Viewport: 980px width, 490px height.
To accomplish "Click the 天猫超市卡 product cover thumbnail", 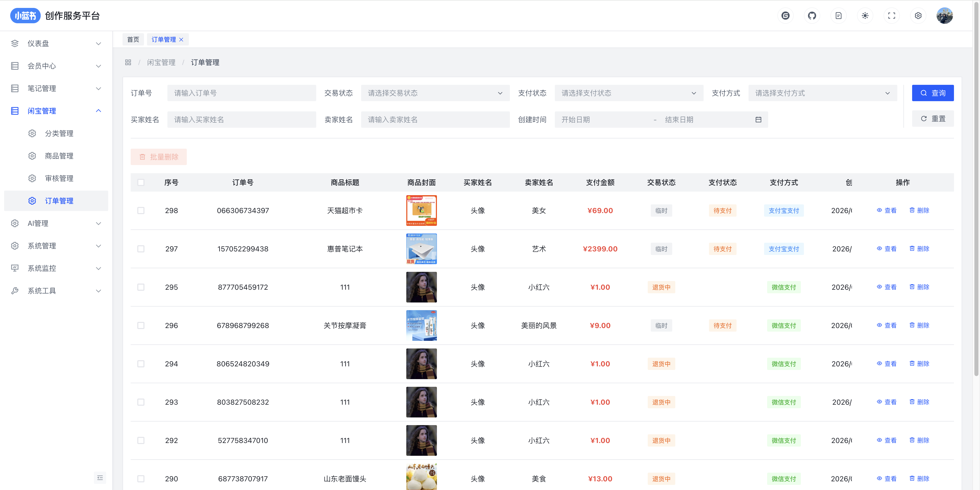I will coord(421,211).
